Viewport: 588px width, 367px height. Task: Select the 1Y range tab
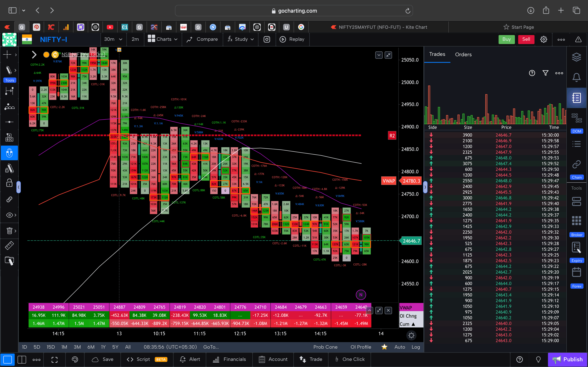103,347
